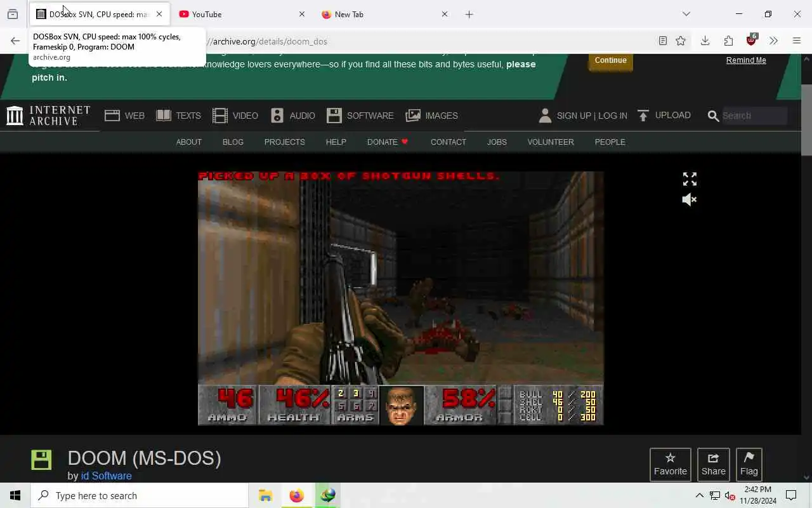Flag this DOOM item

pos(749,465)
